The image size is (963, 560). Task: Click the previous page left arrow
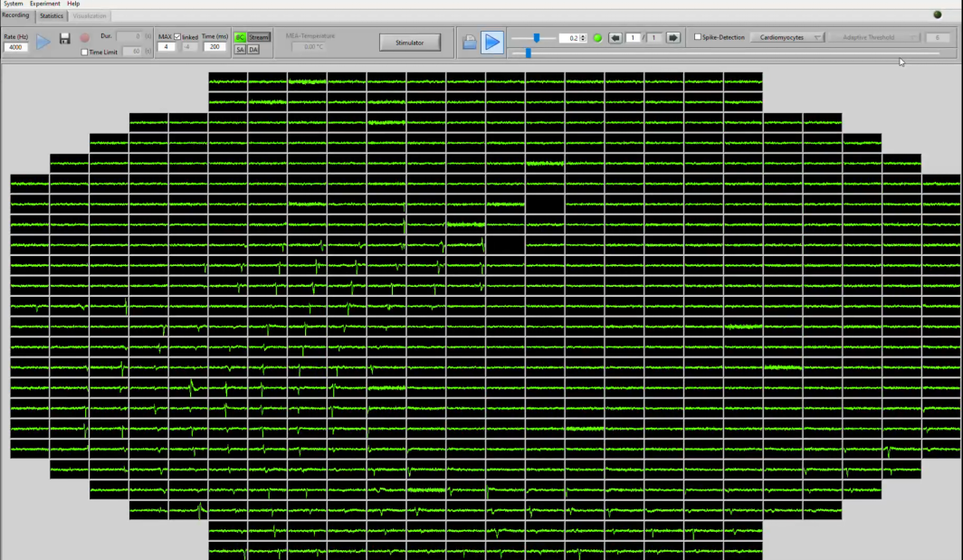pyautogui.click(x=615, y=38)
